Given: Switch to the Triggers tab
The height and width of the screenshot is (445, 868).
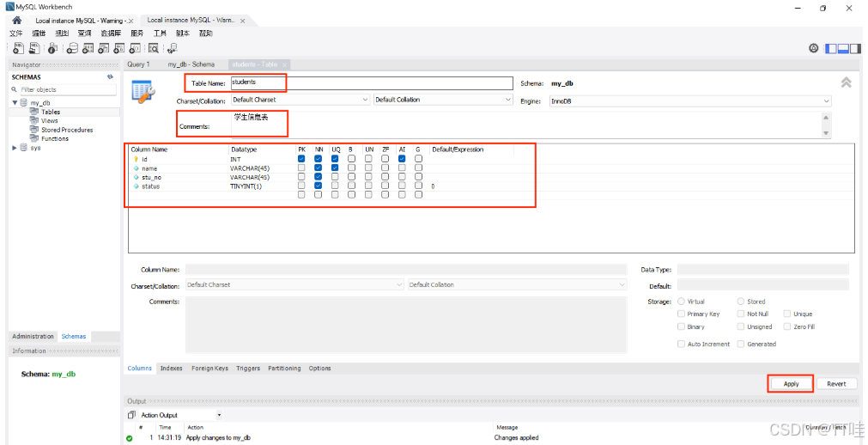Looking at the screenshot, I should coord(248,368).
